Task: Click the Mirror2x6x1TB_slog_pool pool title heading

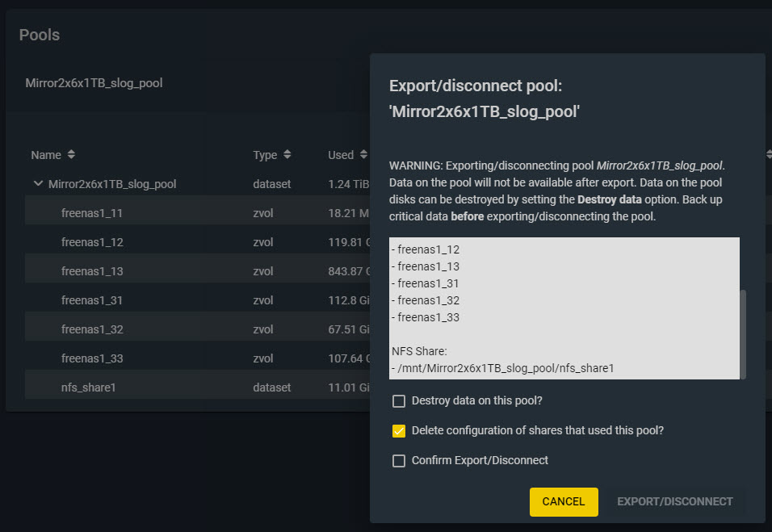Action: click(x=94, y=83)
